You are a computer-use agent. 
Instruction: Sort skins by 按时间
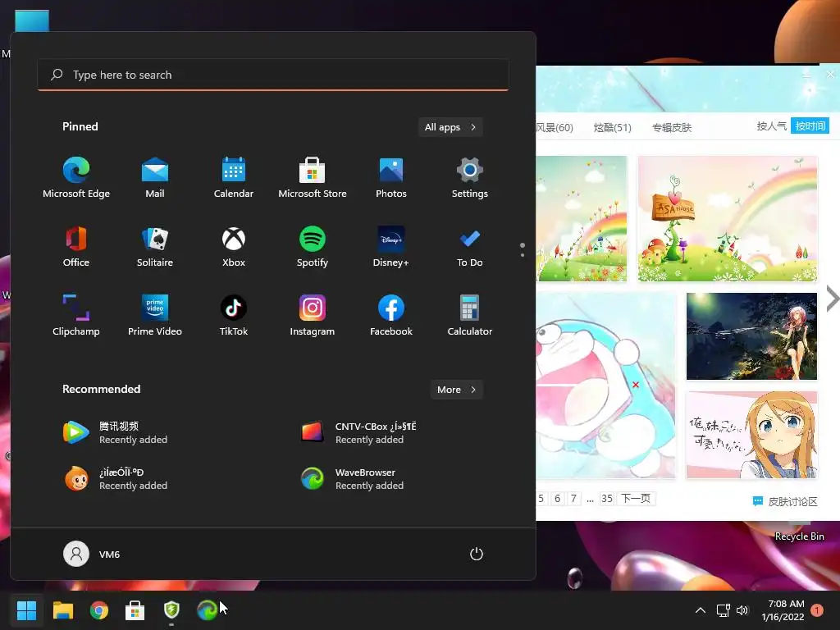point(810,126)
